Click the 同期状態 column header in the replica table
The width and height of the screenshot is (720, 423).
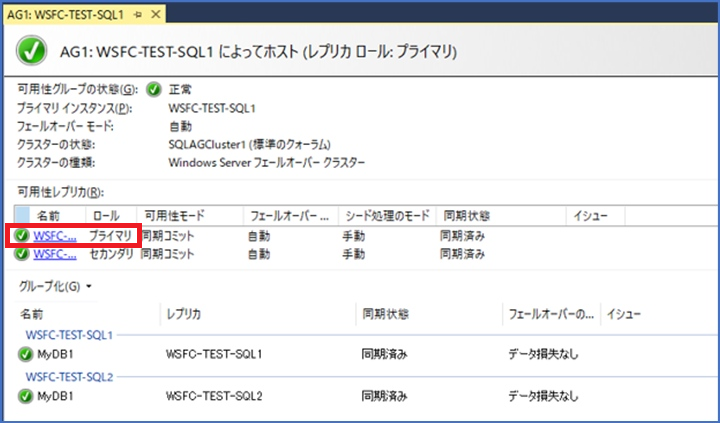point(467,215)
